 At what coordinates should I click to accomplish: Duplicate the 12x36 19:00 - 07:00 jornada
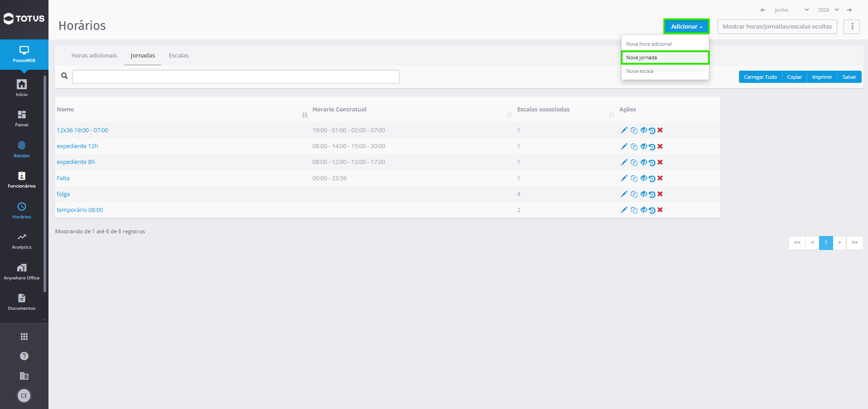[x=634, y=130]
